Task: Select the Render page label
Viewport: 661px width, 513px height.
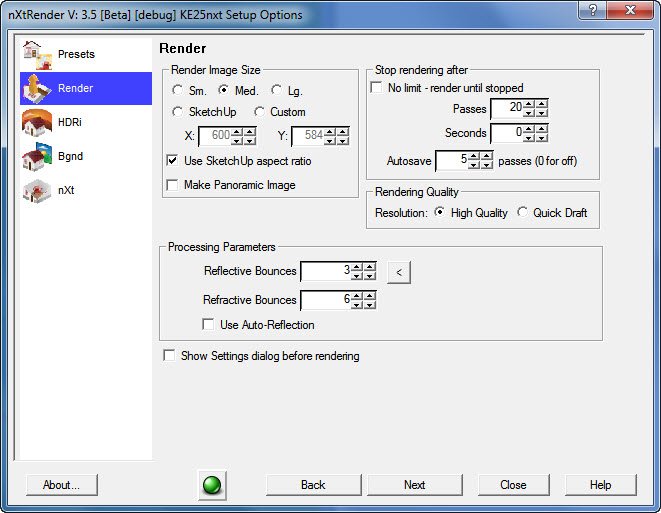Action: tap(75, 89)
